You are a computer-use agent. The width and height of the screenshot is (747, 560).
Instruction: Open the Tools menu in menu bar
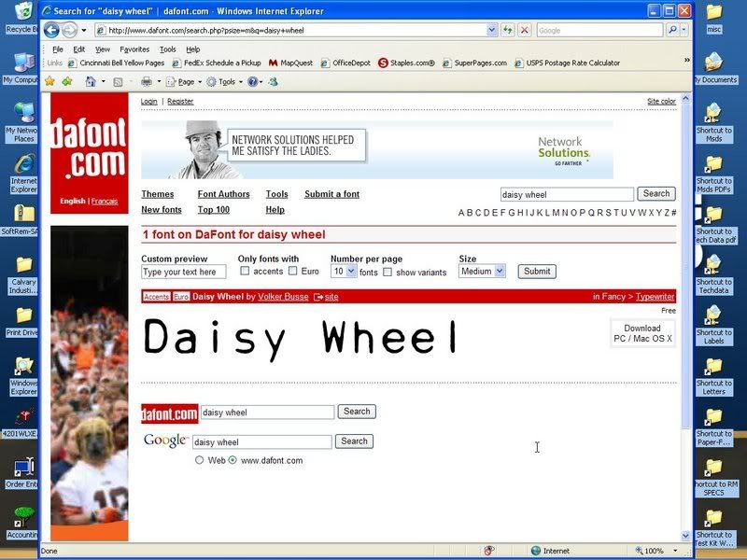(168, 49)
